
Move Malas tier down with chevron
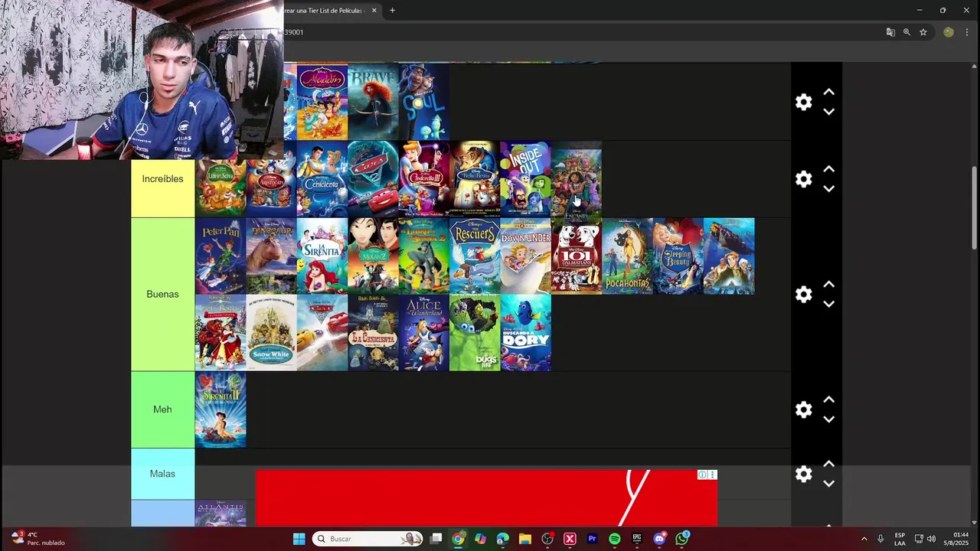828,484
